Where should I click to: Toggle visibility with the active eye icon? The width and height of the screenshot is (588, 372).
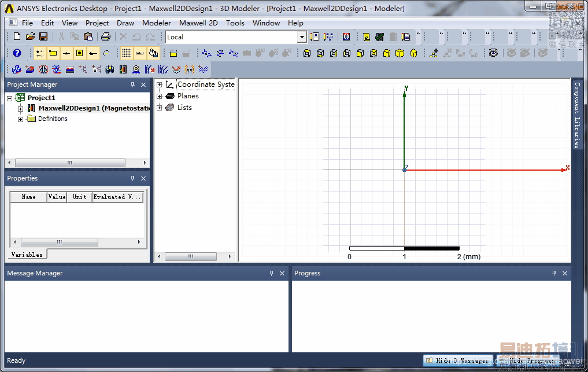pyautogui.click(x=494, y=53)
